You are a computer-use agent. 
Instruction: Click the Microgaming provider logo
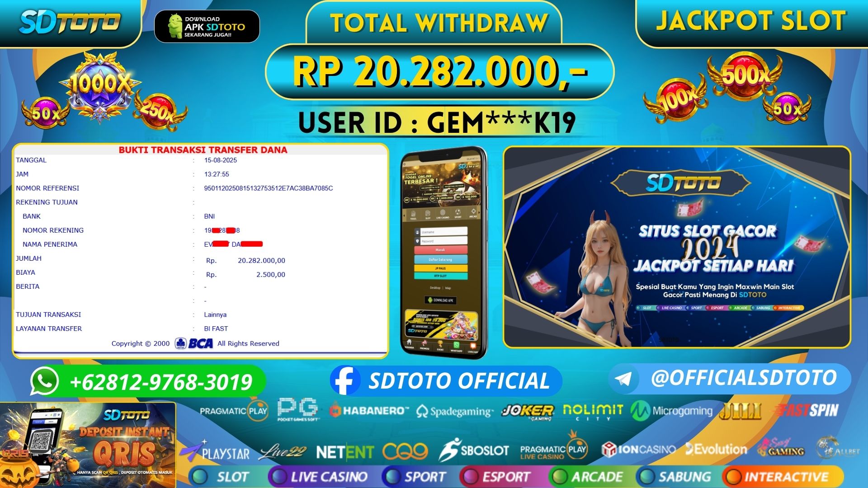tap(672, 411)
